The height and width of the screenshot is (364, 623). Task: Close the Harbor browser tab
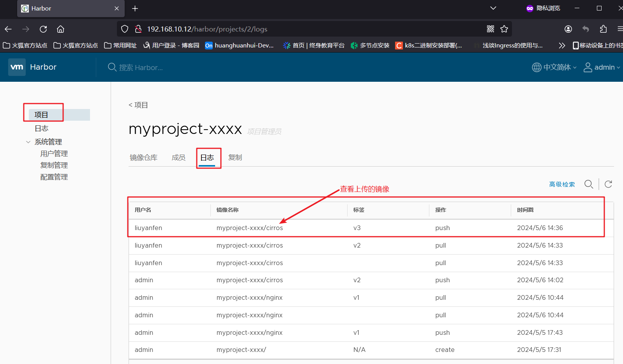tap(116, 9)
